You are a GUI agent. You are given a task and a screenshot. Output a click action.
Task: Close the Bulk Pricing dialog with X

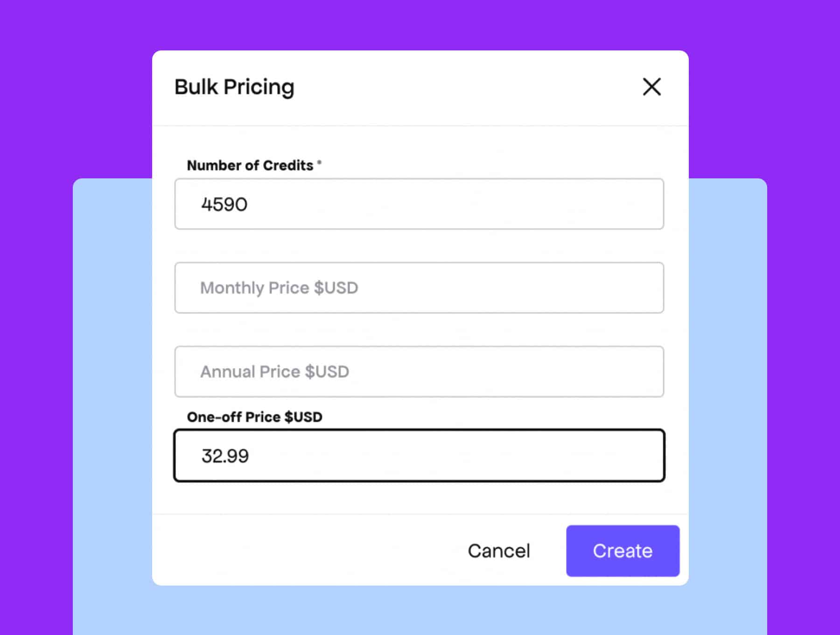click(x=651, y=87)
